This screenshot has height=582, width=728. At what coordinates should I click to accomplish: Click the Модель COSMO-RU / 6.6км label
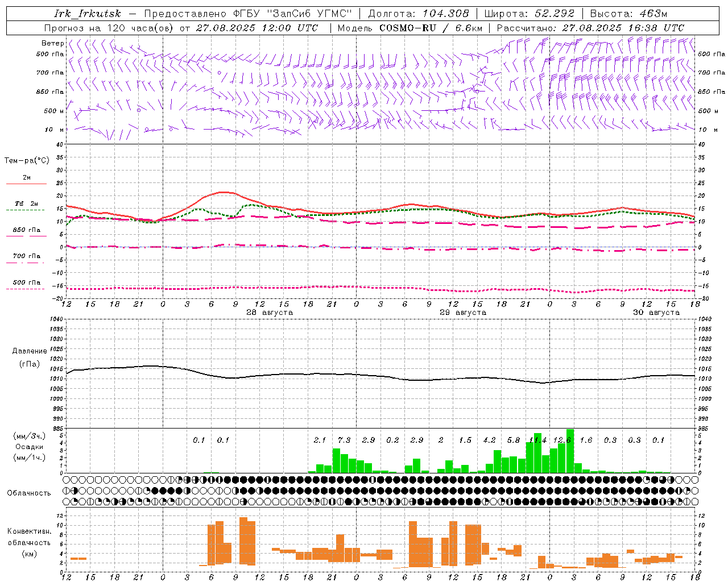point(410,28)
